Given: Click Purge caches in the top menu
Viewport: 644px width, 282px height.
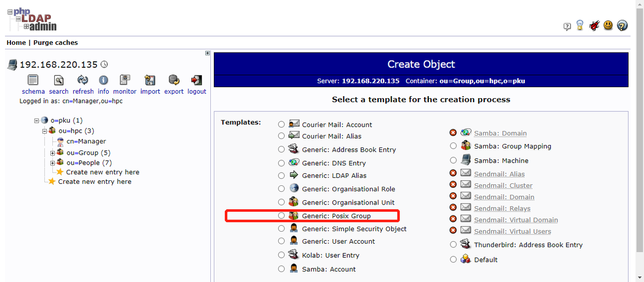Looking at the screenshot, I should pyautogui.click(x=55, y=43).
